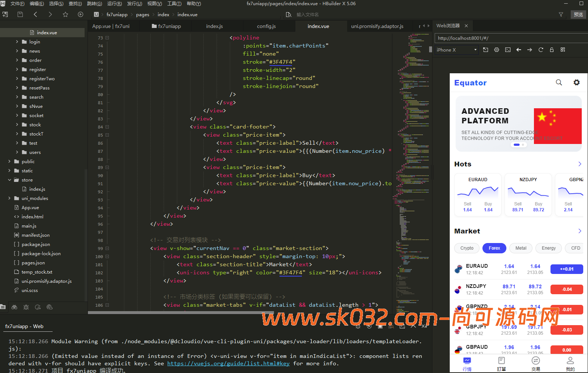
Task: Click the 预览 preview button
Action: pyautogui.click(x=578, y=14)
